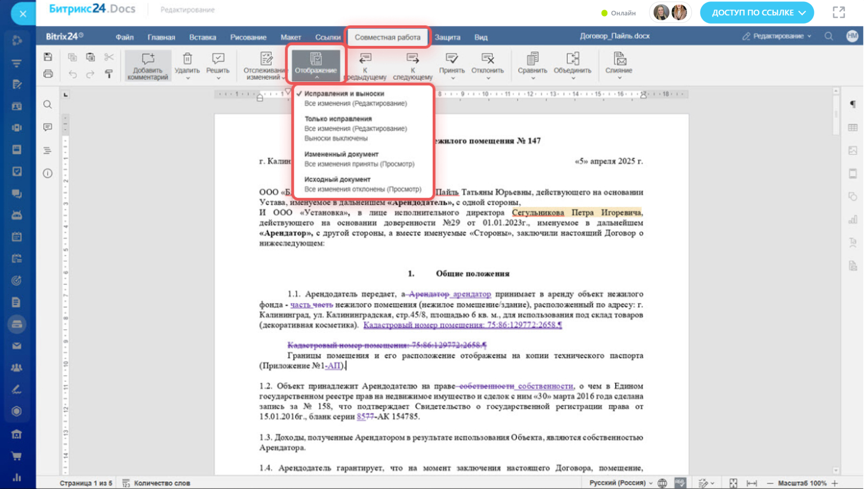This screenshot has width=868, height=489.
Task: Click the Add comment icon
Action: pyautogui.click(x=147, y=59)
